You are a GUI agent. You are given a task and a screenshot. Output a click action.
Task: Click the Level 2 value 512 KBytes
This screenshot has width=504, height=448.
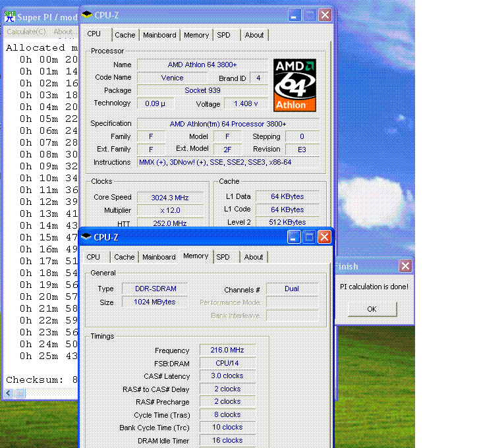(287, 222)
